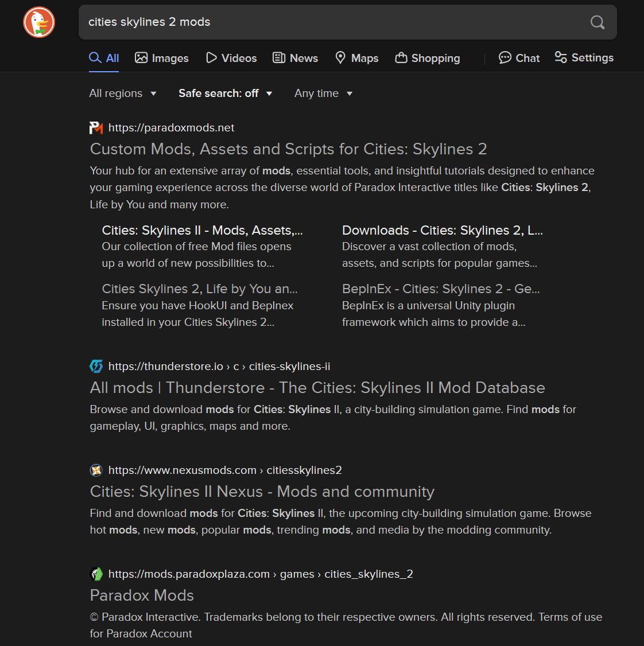The width and height of the screenshot is (644, 646).
Task: Expand the All regions dropdown
Action: (x=123, y=94)
